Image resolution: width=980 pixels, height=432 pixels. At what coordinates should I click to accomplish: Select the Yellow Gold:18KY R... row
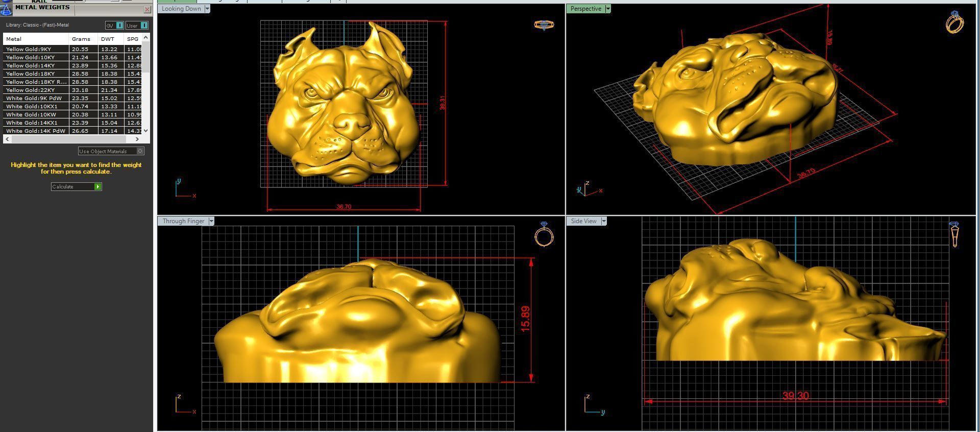[72, 82]
